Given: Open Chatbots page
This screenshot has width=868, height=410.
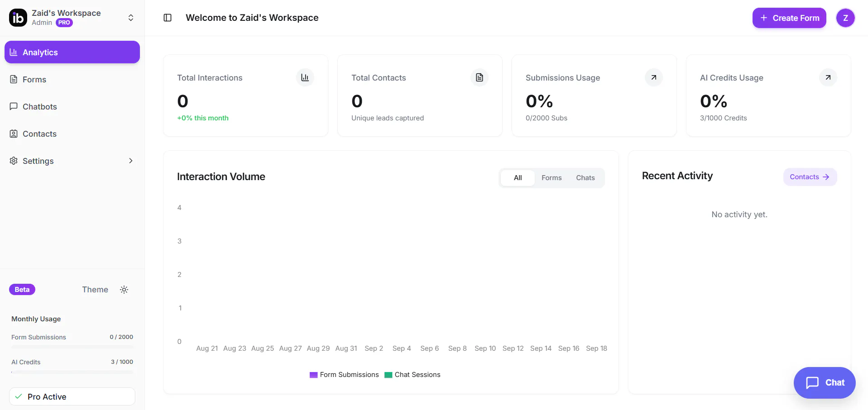Looking at the screenshot, I should [x=72, y=106].
